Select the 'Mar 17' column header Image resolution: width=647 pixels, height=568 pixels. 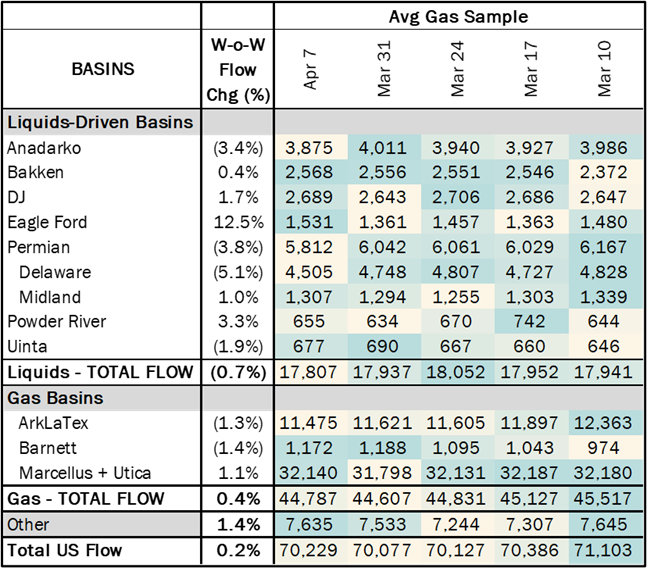click(x=531, y=69)
